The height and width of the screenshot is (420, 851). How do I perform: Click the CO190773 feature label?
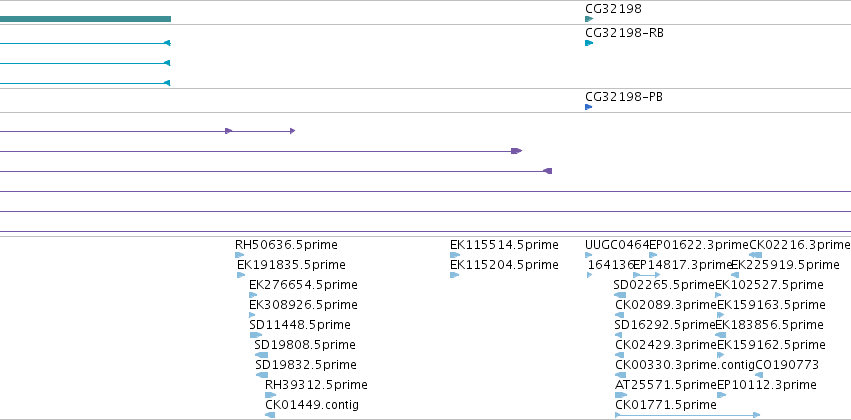(x=787, y=365)
